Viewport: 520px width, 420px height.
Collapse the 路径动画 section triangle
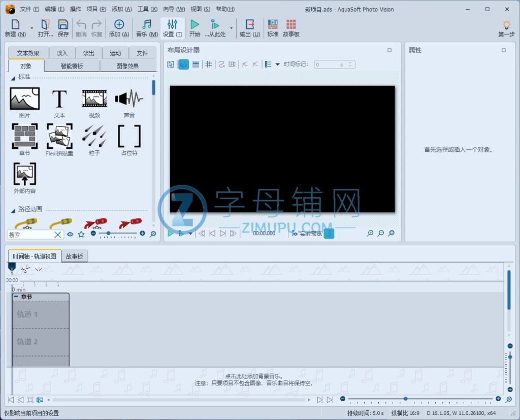[13, 211]
